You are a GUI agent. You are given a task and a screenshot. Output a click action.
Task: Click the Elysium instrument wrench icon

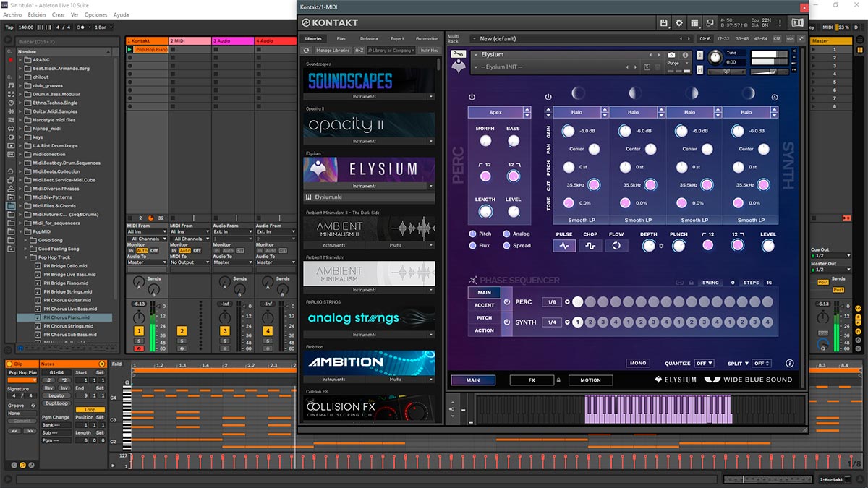457,54
